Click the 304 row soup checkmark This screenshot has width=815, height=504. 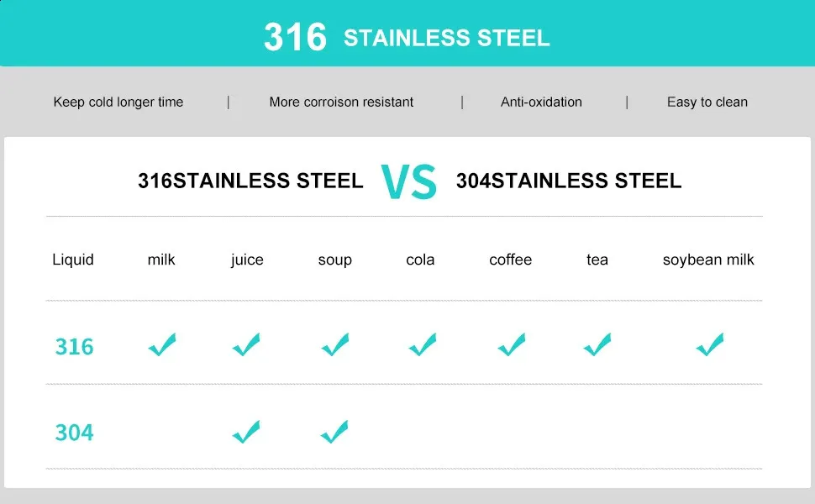pyautogui.click(x=334, y=433)
